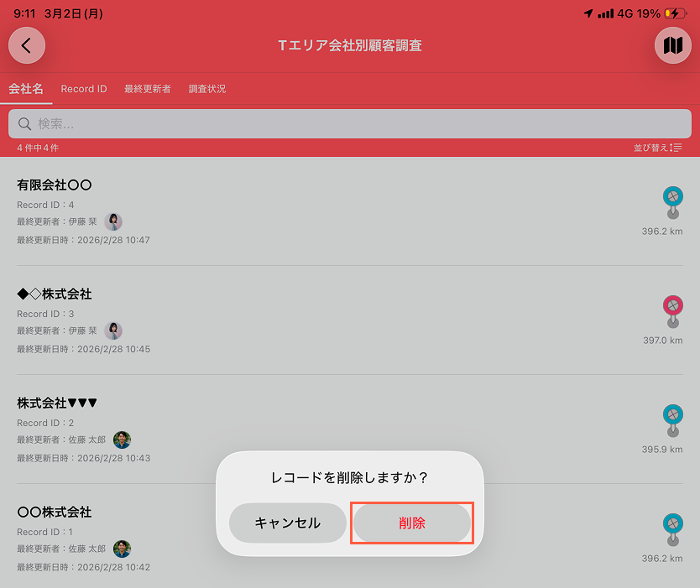Switch to the 調査状況 tab
700x588 pixels.
pyautogui.click(x=207, y=89)
